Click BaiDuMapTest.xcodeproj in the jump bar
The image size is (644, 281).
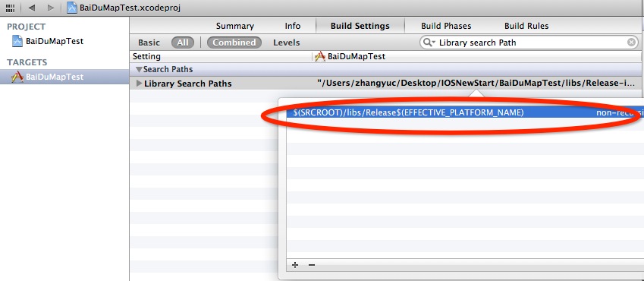pos(130,8)
